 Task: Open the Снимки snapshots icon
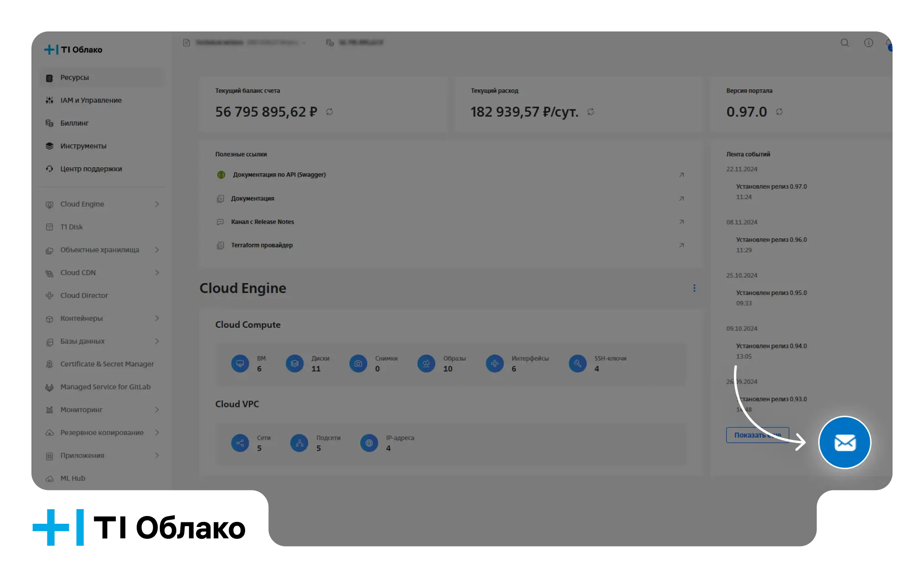coord(358,364)
